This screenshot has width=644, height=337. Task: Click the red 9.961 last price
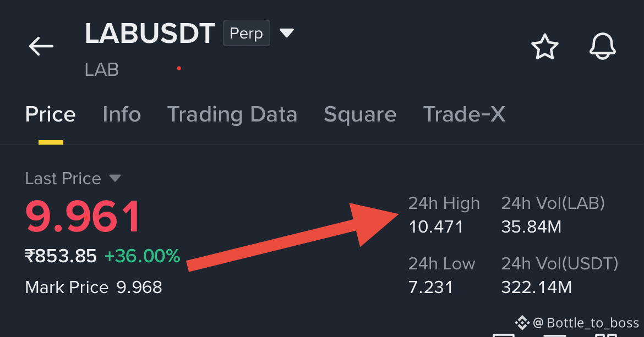83,217
